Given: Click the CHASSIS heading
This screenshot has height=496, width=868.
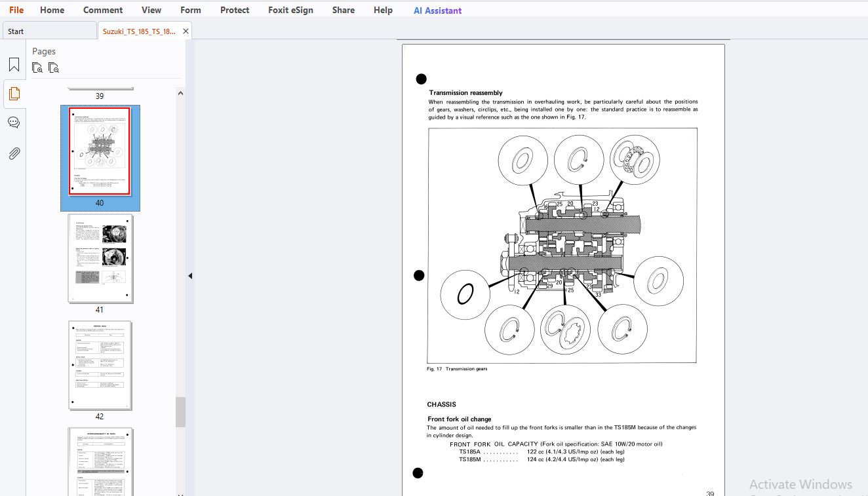Looking at the screenshot, I should point(441,404).
